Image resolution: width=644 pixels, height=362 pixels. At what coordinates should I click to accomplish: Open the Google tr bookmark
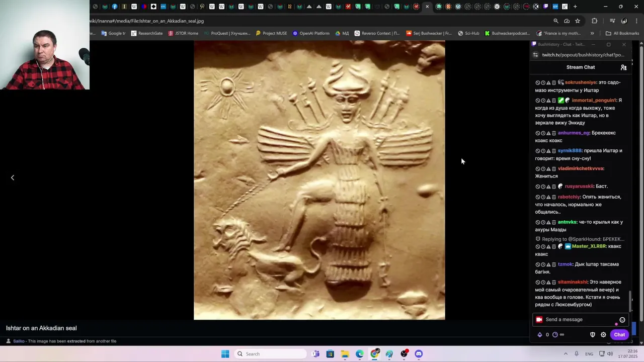[x=113, y=34]
